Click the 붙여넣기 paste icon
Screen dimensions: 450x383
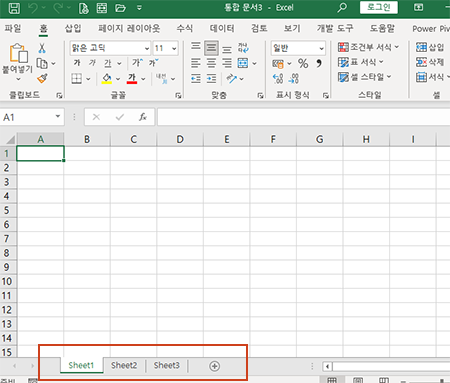point(18,53)
